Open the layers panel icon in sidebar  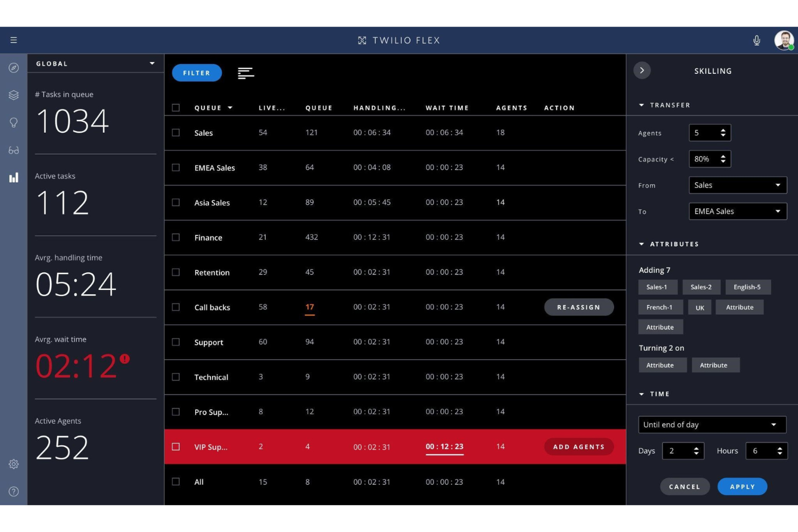click(x=13, y=95)
